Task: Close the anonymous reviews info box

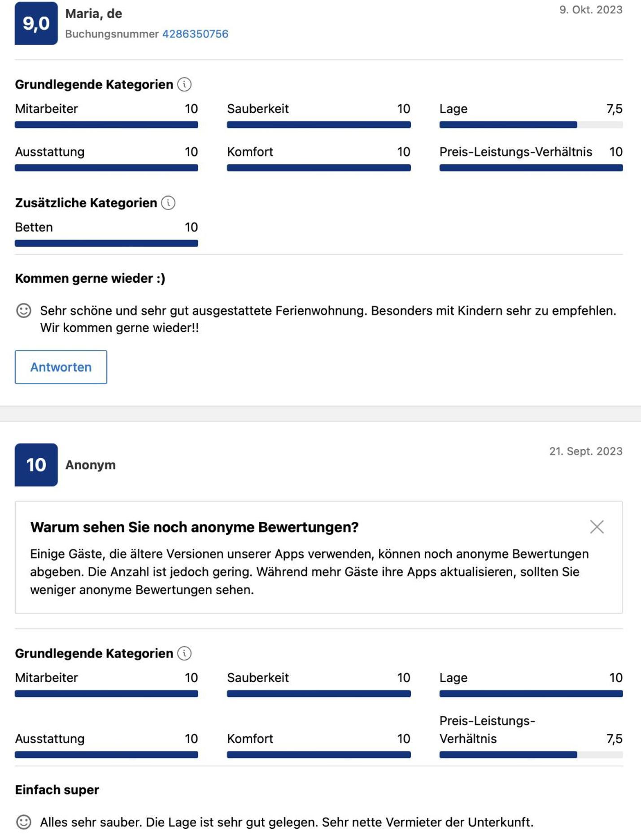Action: [597, 527]
